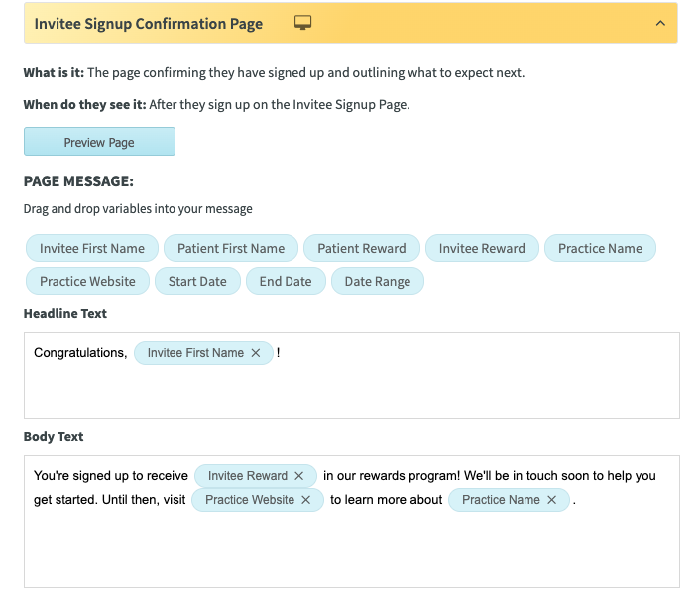
Task: Click the 'You're signed up to receive' text
Action: [111, 476]
